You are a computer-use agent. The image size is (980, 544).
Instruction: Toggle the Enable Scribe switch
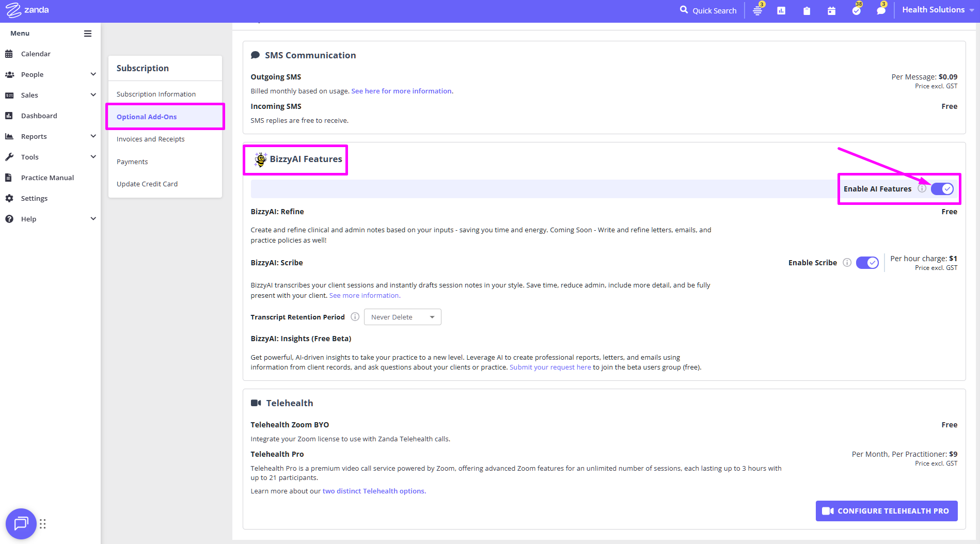click(x=867, y=263)
